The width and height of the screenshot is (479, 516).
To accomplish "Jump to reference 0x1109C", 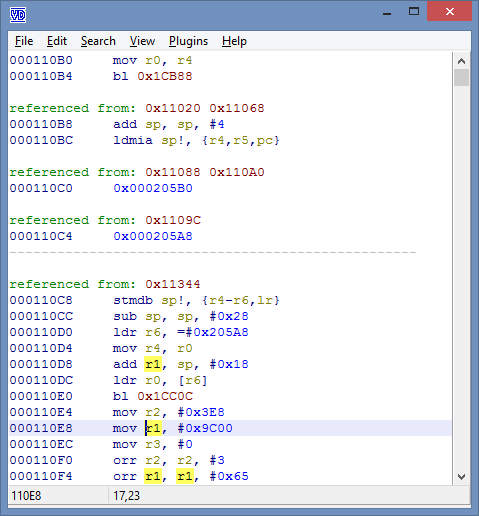I will click(x=173, y=220).
